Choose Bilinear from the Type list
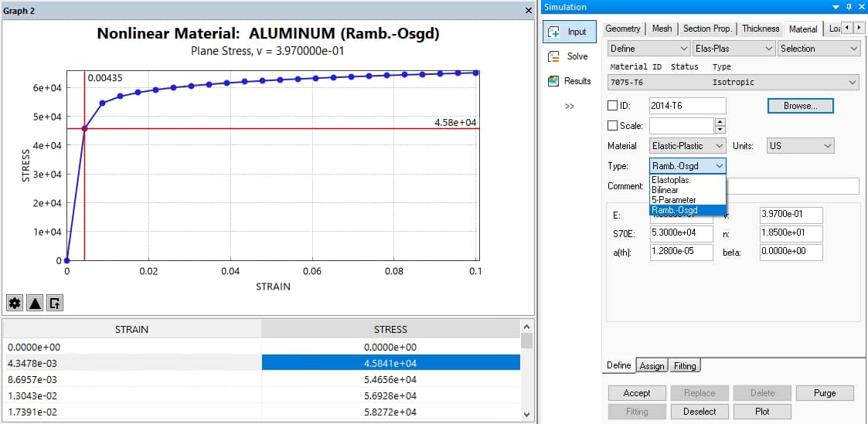 665,189
